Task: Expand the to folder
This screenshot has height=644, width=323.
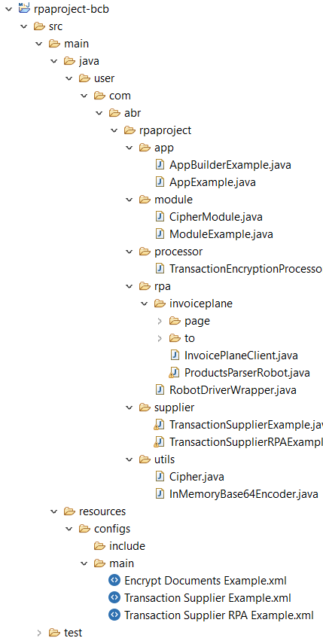Action: point(160,338)
